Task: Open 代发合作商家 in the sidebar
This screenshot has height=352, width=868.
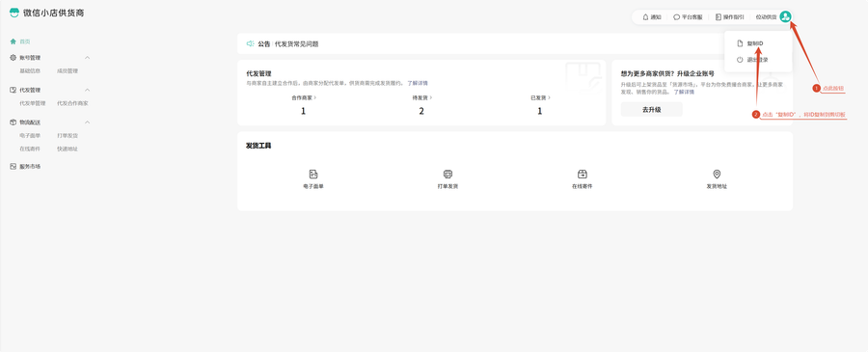Action: click(x=72, y=103)
